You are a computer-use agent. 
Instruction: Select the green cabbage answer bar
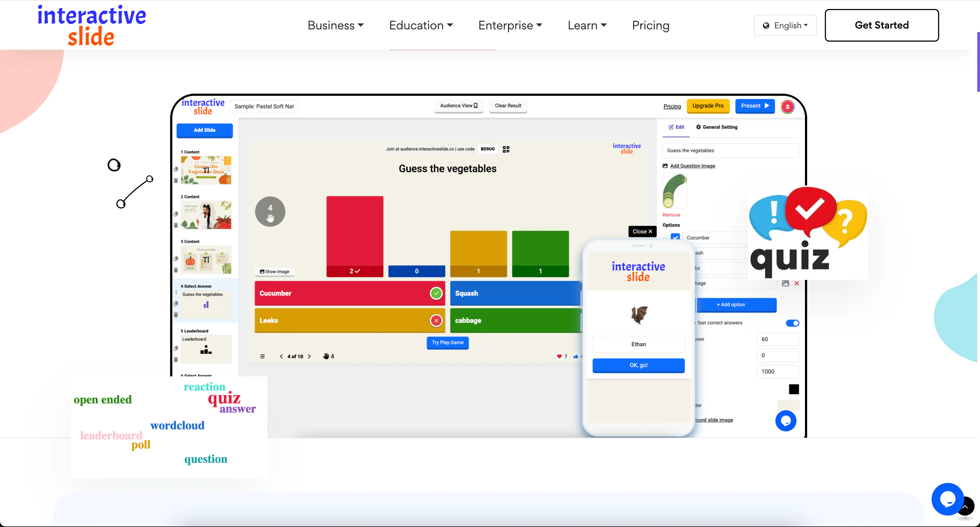point(516,320)
